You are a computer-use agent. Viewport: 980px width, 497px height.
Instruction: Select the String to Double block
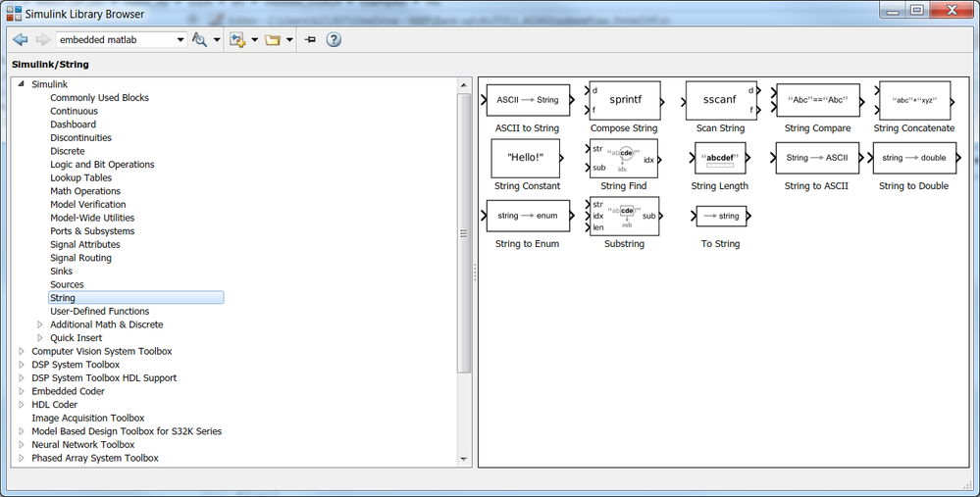pyautogui.click(x=913, y=158)
